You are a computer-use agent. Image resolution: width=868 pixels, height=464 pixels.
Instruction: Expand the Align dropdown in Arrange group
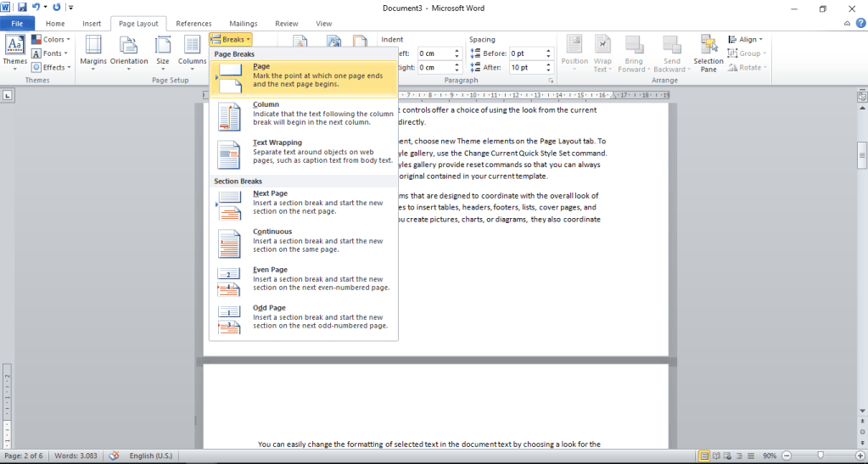746,39
